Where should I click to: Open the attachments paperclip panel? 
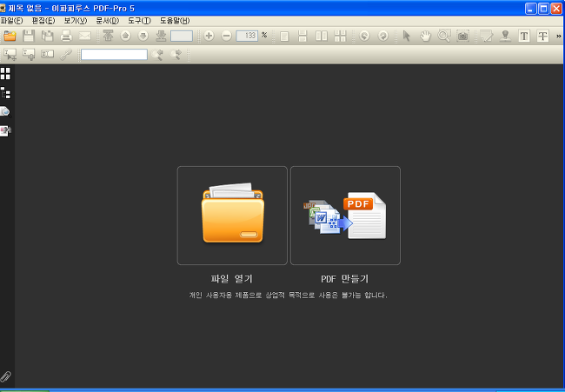tap(5, 376)
